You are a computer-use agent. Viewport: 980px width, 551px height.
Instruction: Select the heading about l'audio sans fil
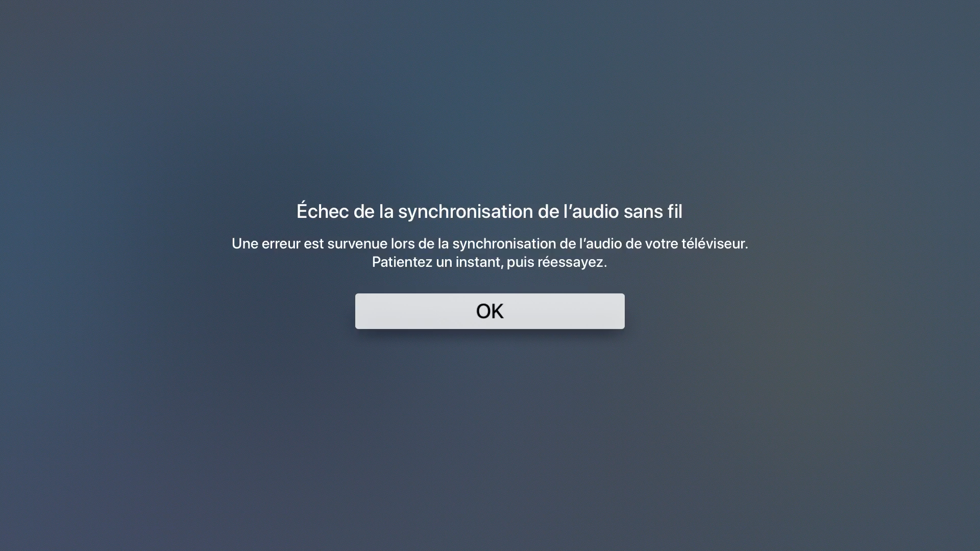[x=489, y=211]
